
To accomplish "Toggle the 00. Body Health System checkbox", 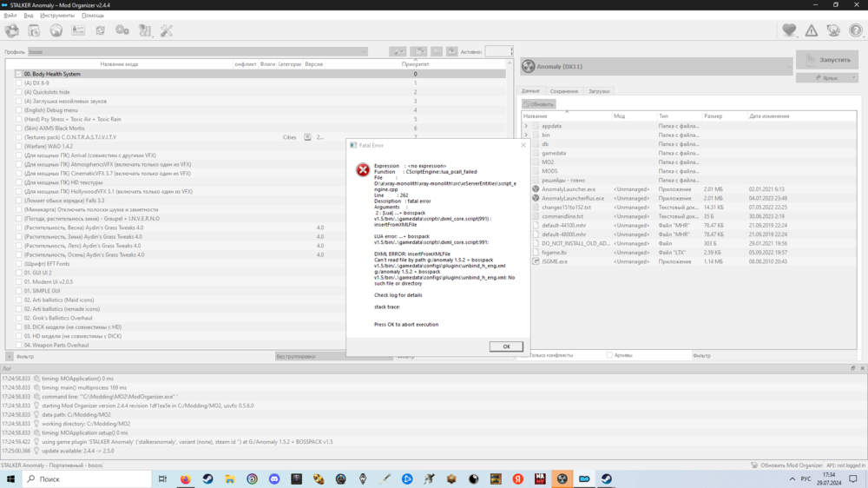I will pyautogui.click(x=18, y=74).
